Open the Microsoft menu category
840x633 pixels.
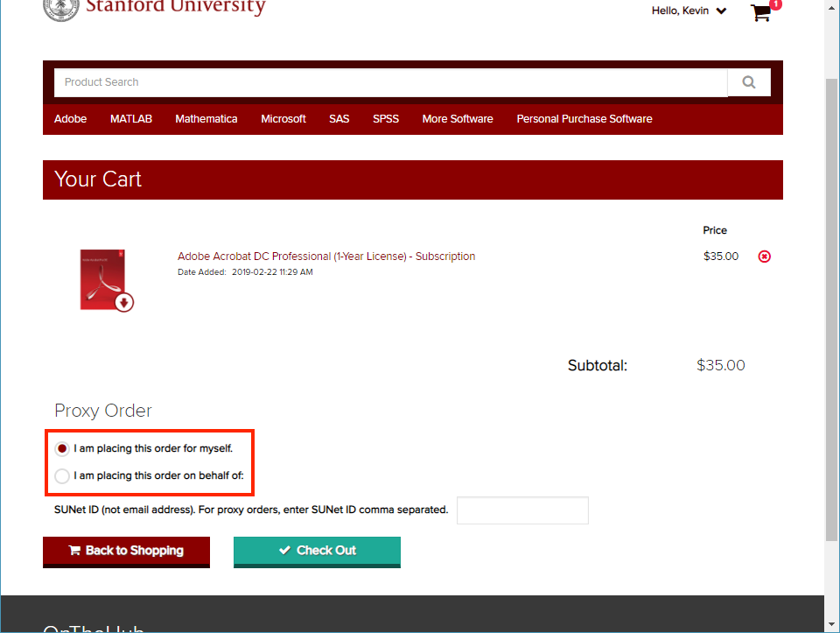283,119
